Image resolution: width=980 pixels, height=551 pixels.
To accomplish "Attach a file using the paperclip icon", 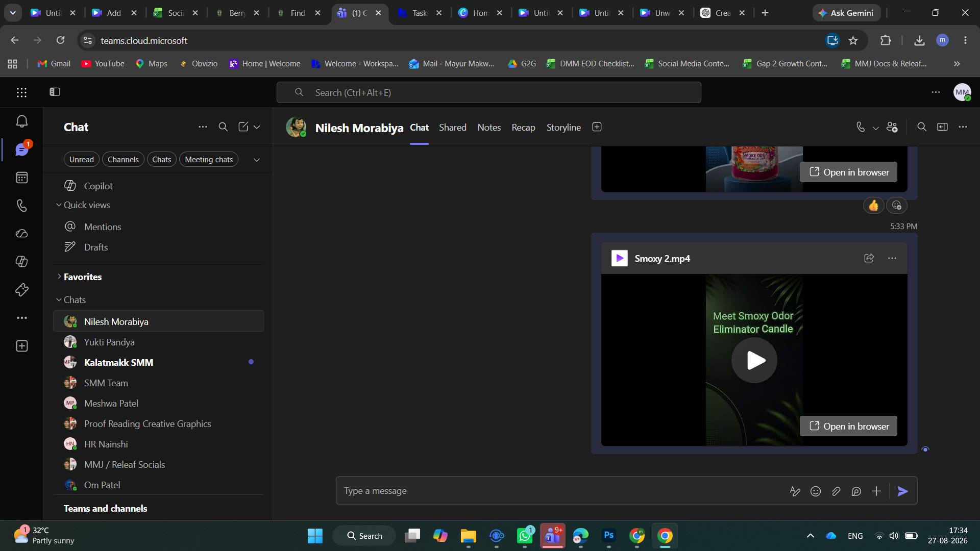I will point(836,491).
